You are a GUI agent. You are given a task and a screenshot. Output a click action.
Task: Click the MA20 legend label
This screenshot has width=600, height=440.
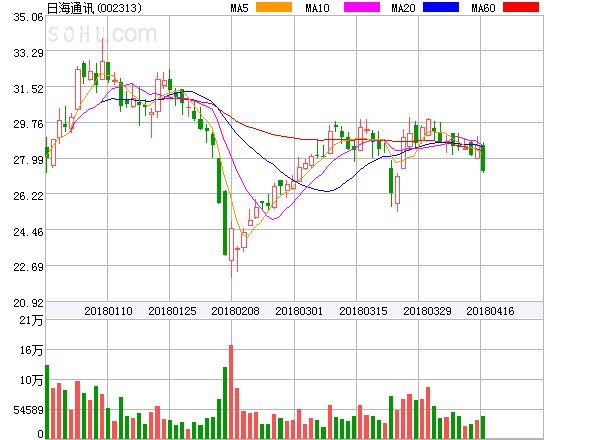(x=403, y=8)
